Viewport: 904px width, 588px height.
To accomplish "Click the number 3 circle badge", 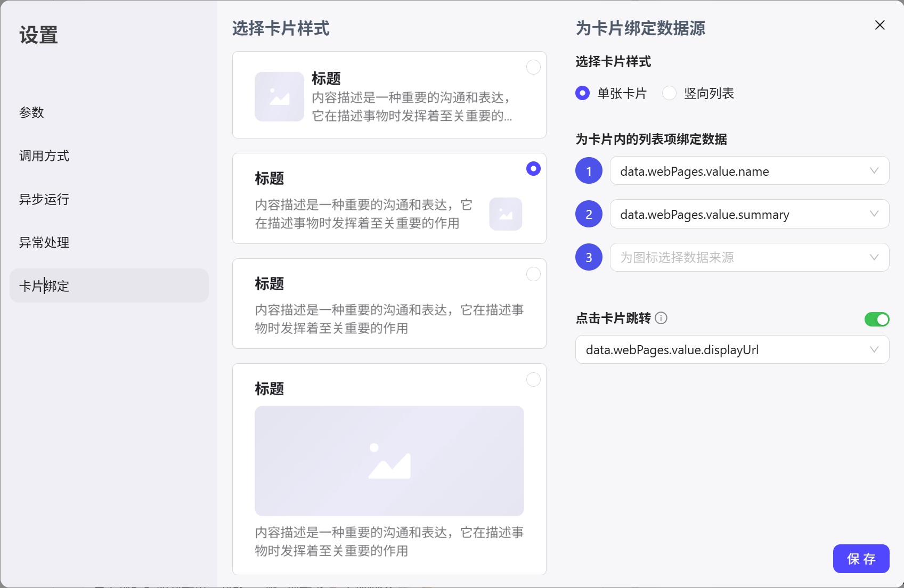I will [589, 257].
